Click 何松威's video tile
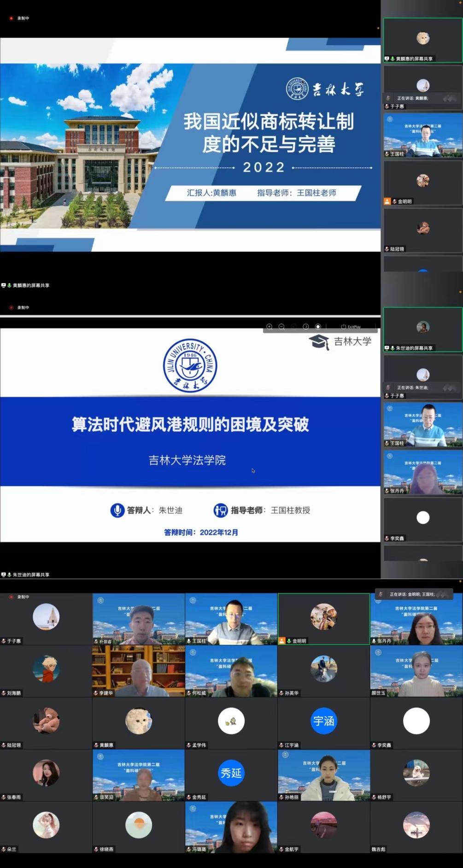The image size is (463, 868). tap(231, 670)
